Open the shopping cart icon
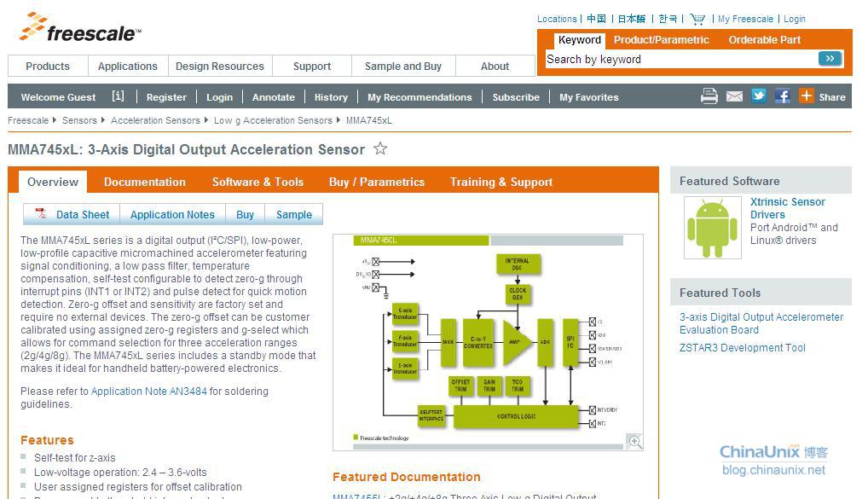The width and height of the screenshot is (868, 499). point(697,20)
